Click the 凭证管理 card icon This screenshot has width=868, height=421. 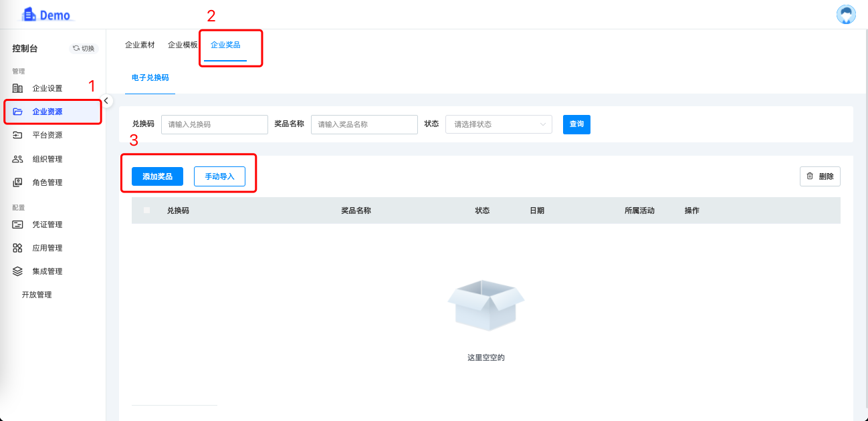point(18,225)
